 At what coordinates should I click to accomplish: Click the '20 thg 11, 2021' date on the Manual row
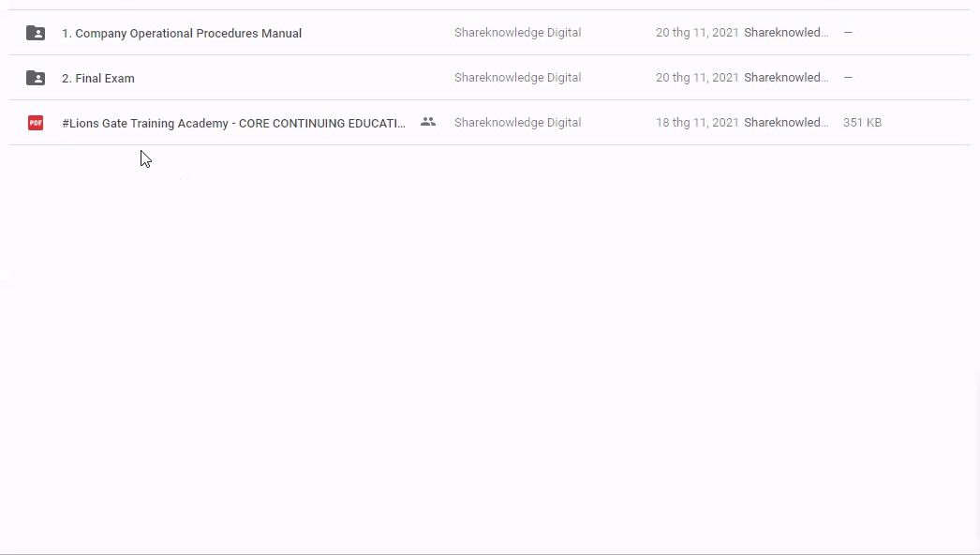[697, 33]
